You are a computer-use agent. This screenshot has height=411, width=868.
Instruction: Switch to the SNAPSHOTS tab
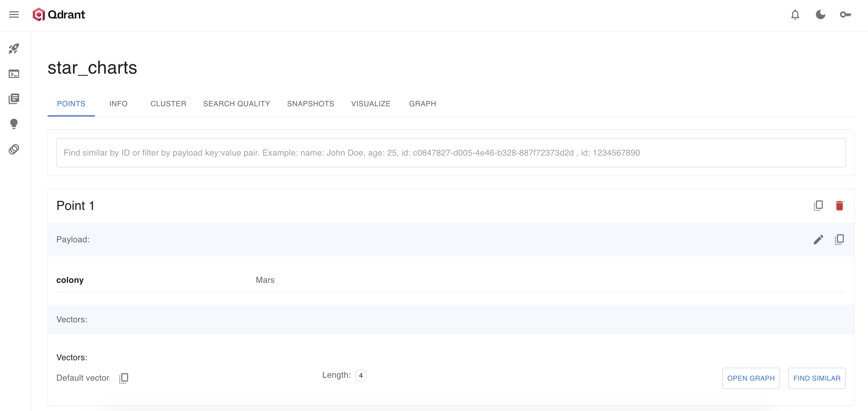coord(310,104)
